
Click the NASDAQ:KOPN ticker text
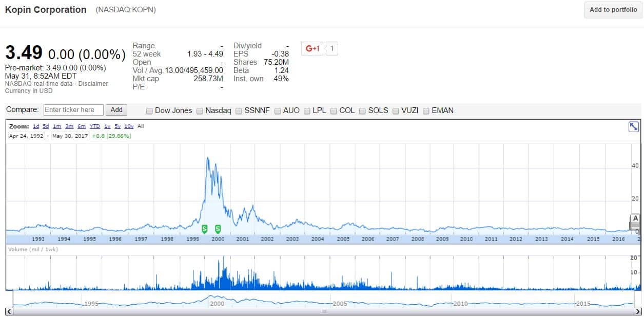tap(126, 10)
